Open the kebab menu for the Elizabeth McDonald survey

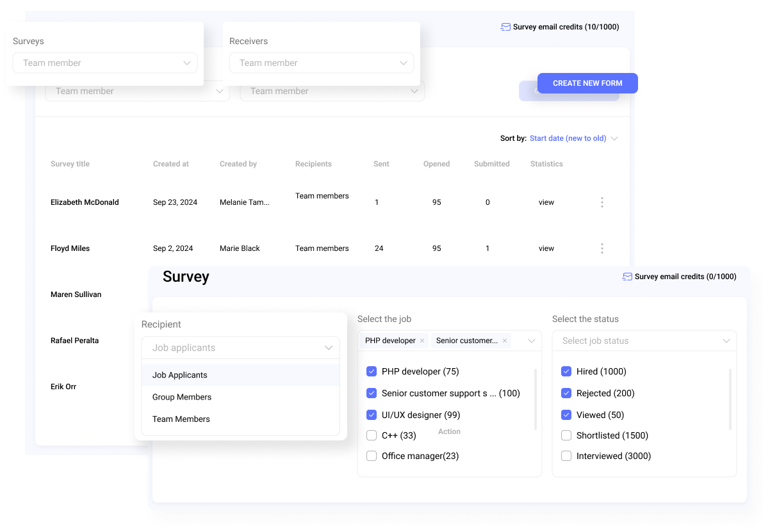point(602,202)
